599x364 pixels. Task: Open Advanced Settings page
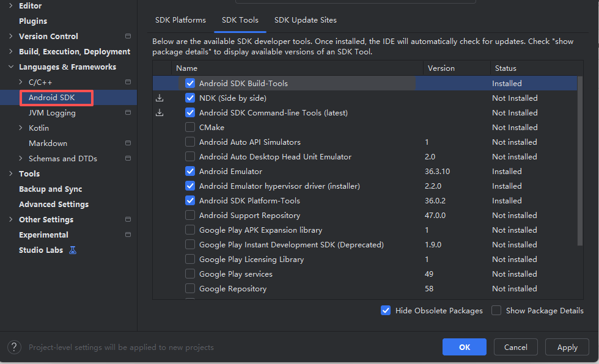(54, 205)
